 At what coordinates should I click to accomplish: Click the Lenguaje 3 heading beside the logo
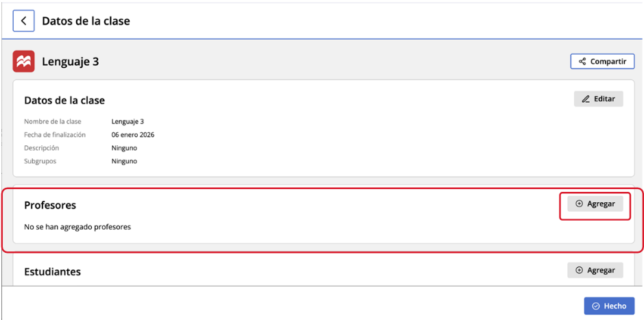[71, 62]
